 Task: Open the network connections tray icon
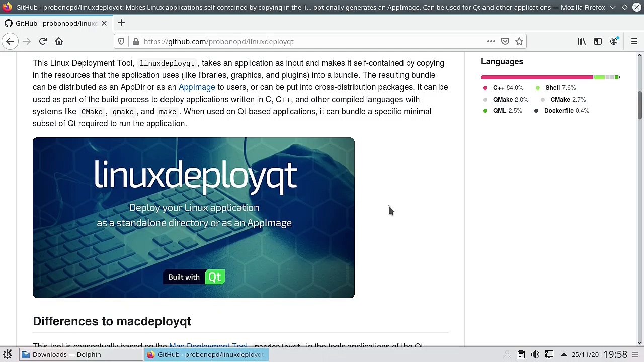pyautogui.click(x=549, y=354)
